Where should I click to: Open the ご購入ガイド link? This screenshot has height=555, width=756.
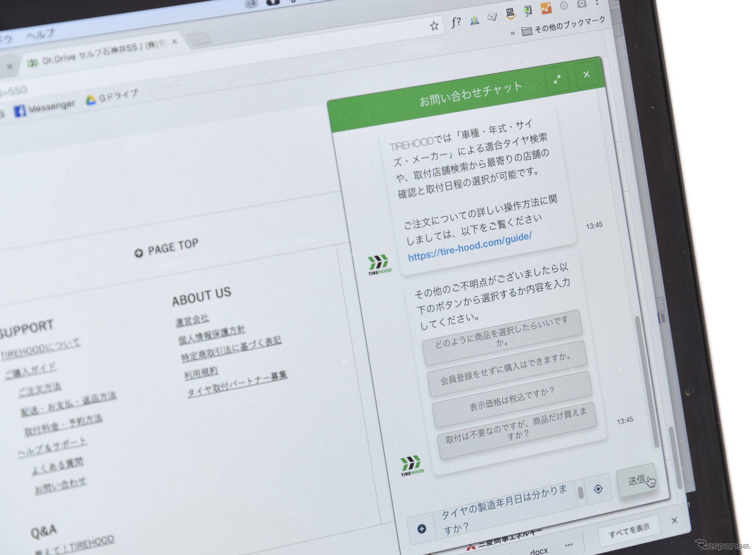[x=30, y=370]
